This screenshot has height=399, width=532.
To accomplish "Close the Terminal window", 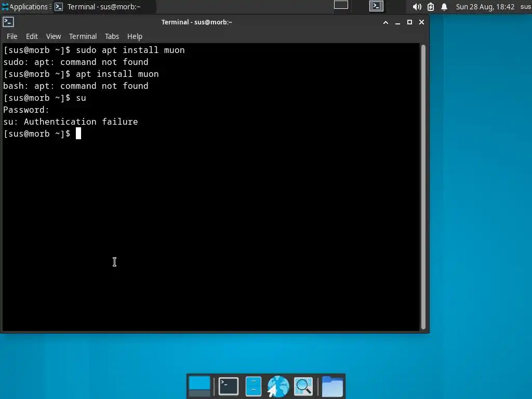I will (422, 22).
